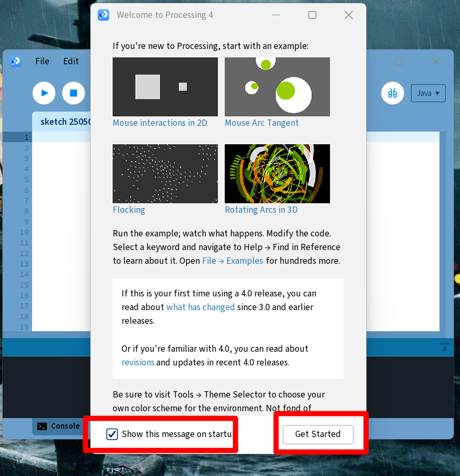Click the Flocking example thumbnail

pyautogui.click(x=165, y=174)
